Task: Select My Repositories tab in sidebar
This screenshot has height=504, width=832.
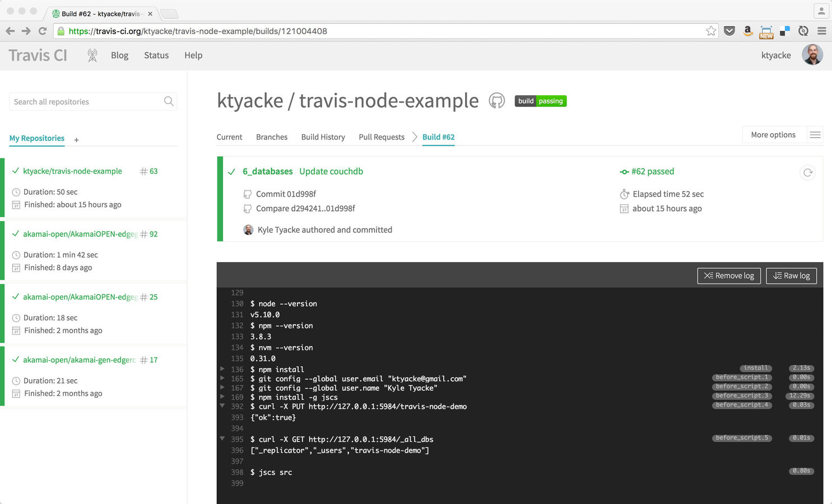Action: pyautogui.click(x=37, y=138)
